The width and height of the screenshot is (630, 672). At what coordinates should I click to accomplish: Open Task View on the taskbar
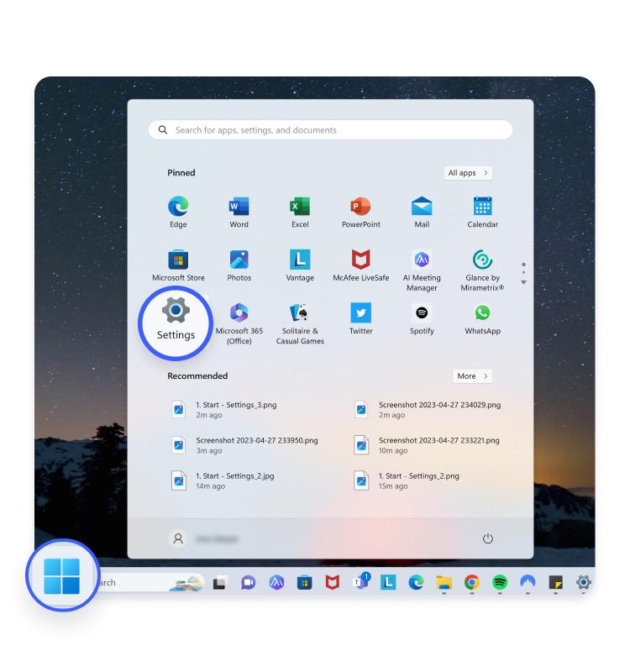point(219,583)
